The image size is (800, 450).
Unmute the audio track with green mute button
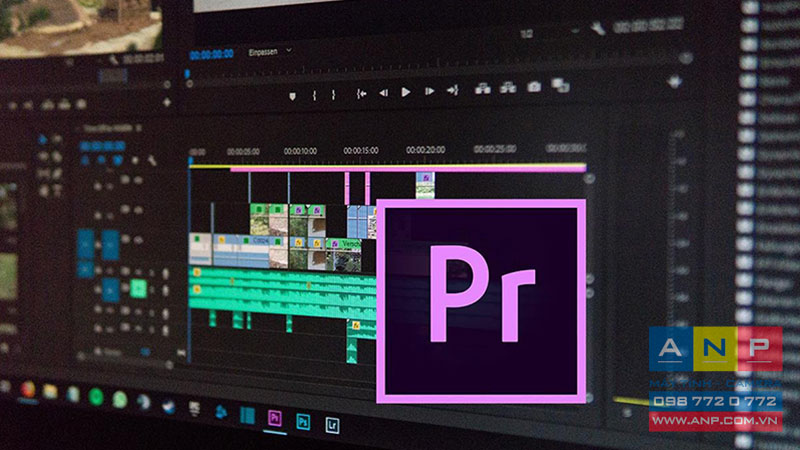pos(138,288)
